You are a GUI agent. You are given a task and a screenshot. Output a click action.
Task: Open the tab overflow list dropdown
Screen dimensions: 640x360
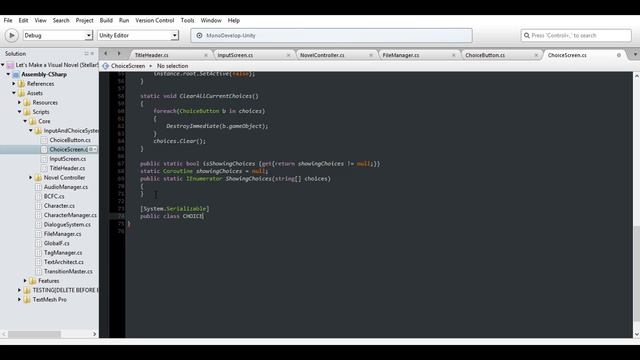[x=635, y=54]
